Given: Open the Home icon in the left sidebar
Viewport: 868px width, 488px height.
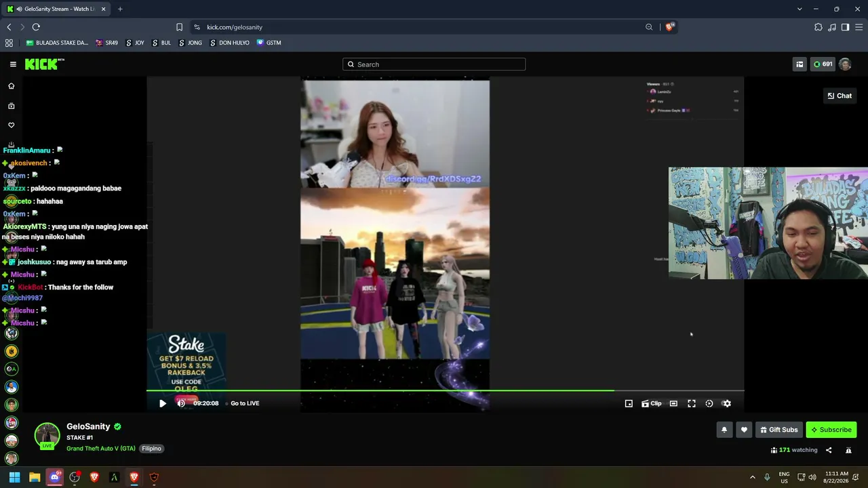Looking at the screenshot, I should coord(11,86).
